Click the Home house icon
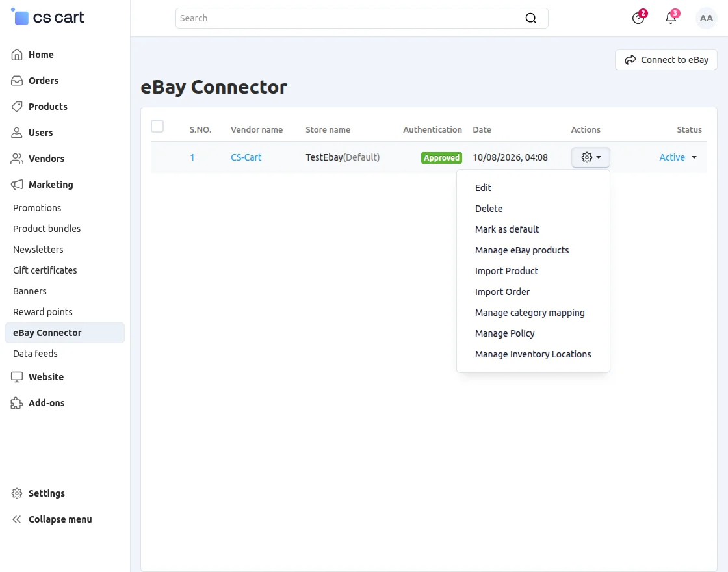This screenshot has width=728, height=572. tap(17, 55)
